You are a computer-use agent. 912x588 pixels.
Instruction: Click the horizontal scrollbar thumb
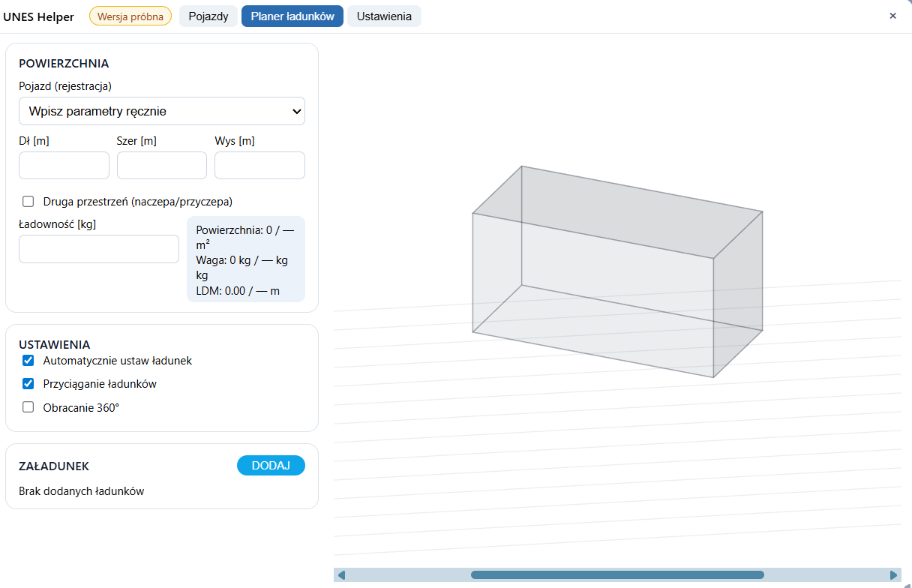click(616, 575)
